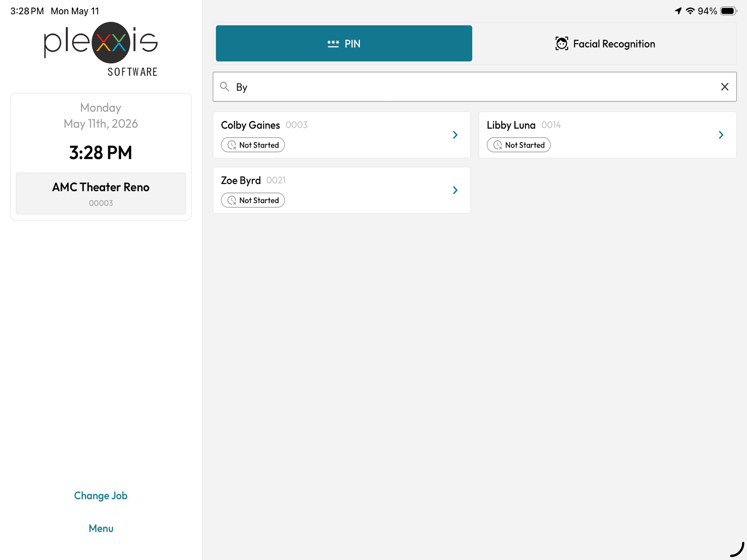747x560 pixels.
Task: Click clock icon in Libby Luna status
Action: click(498, 145)
